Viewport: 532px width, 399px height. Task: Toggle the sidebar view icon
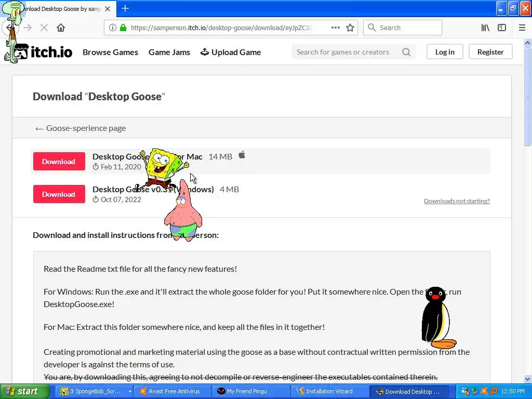click(x=502, y=28)
